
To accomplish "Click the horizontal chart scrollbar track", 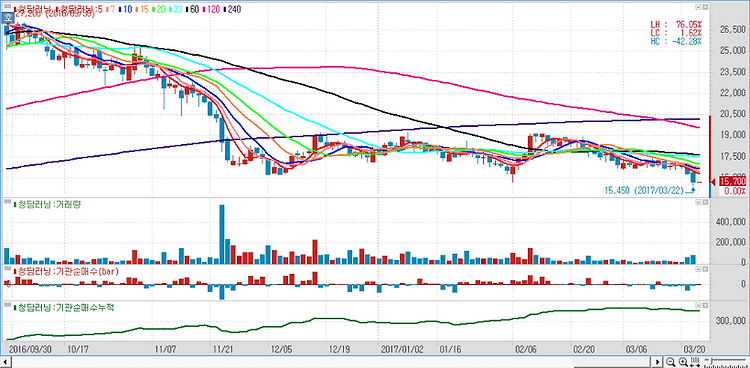I will [332, 362].
